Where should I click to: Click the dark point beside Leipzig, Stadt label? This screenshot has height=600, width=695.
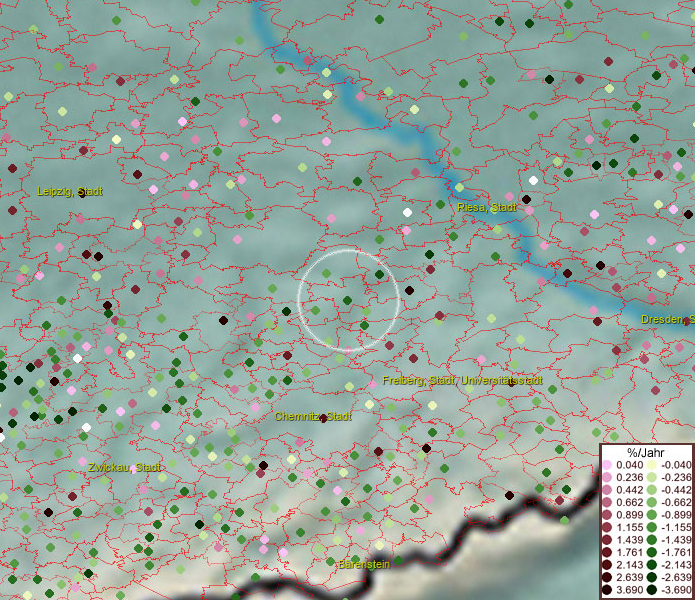click(82, 194)
